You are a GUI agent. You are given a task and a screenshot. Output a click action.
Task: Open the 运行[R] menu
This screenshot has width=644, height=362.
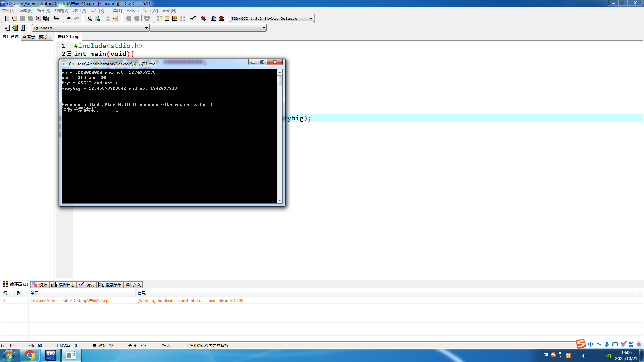(97, 11)
